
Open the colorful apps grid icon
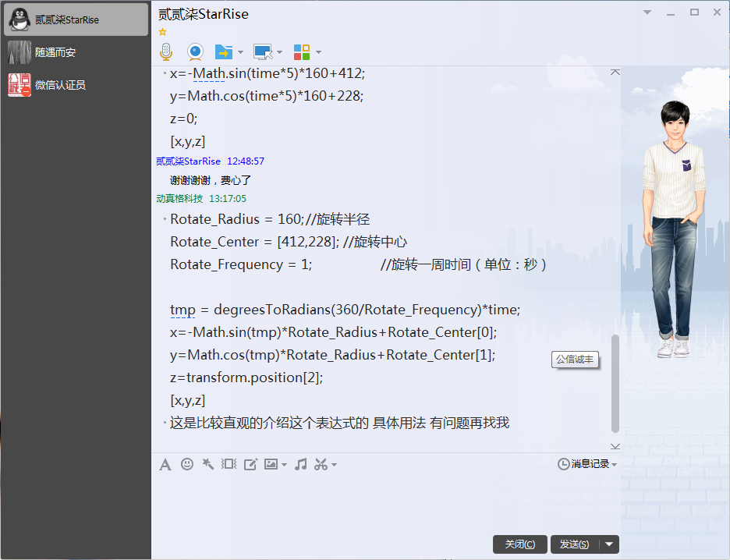pos(302,52)
